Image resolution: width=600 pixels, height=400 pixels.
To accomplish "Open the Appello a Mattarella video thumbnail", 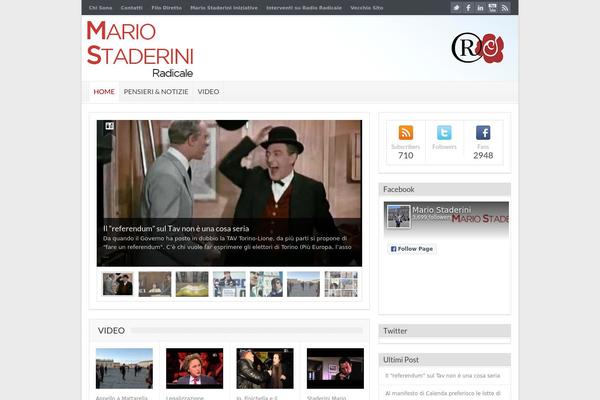I will click(124, 368).
